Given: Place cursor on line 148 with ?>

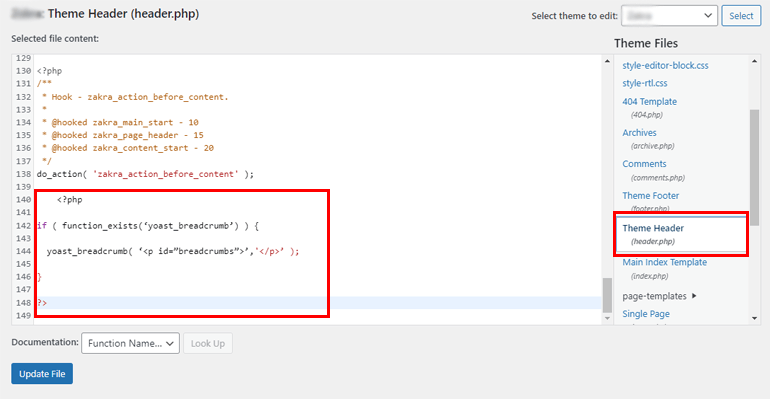Looking at the screenshot, I should click(x=42, y=303).
